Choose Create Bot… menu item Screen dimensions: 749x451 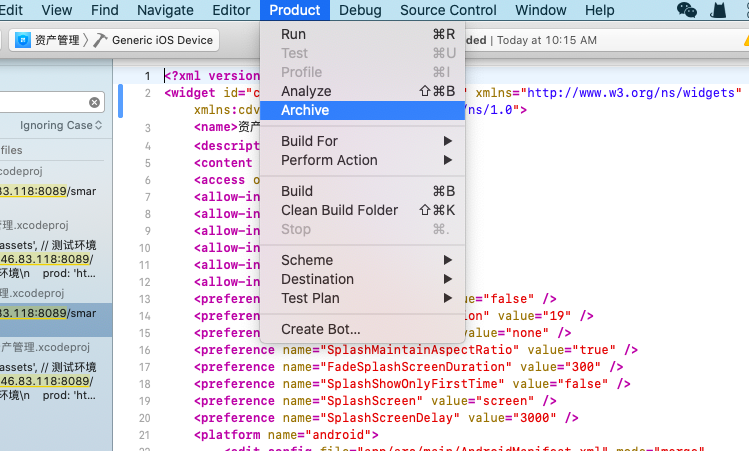pyautogui.click(x=363, y=329)
